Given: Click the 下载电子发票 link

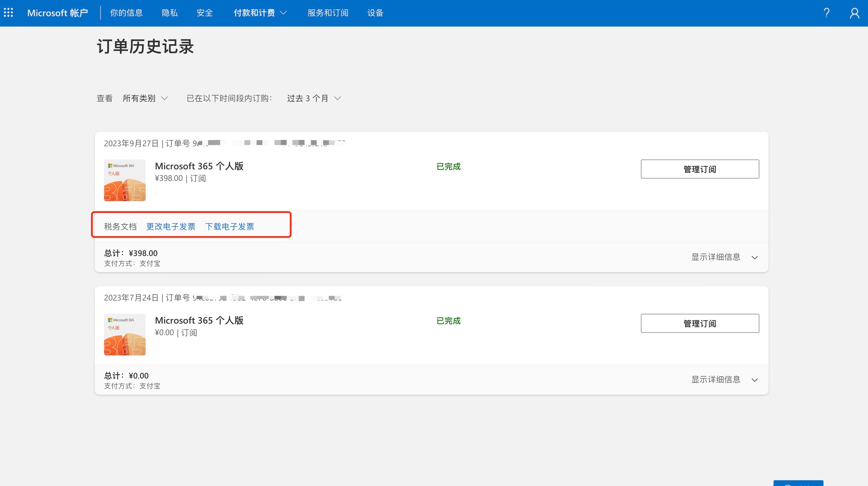Looking at the screenshot, I should 229,227.
